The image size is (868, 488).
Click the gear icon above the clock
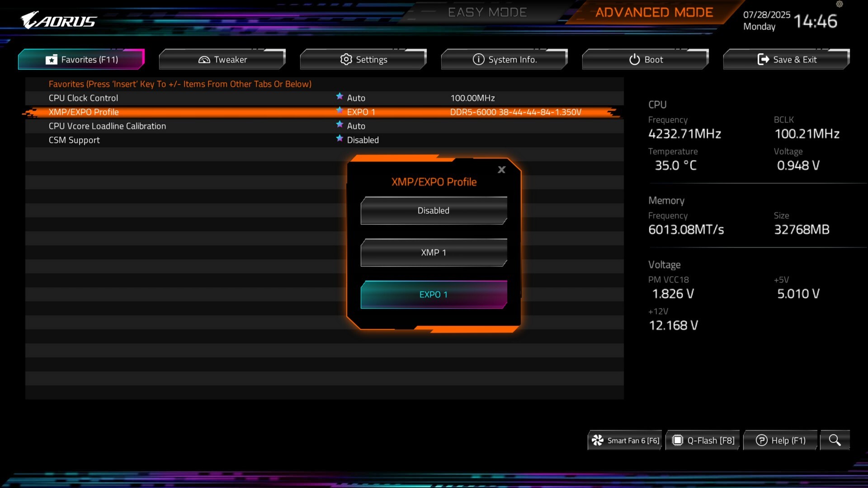click(x=840, y=4)
